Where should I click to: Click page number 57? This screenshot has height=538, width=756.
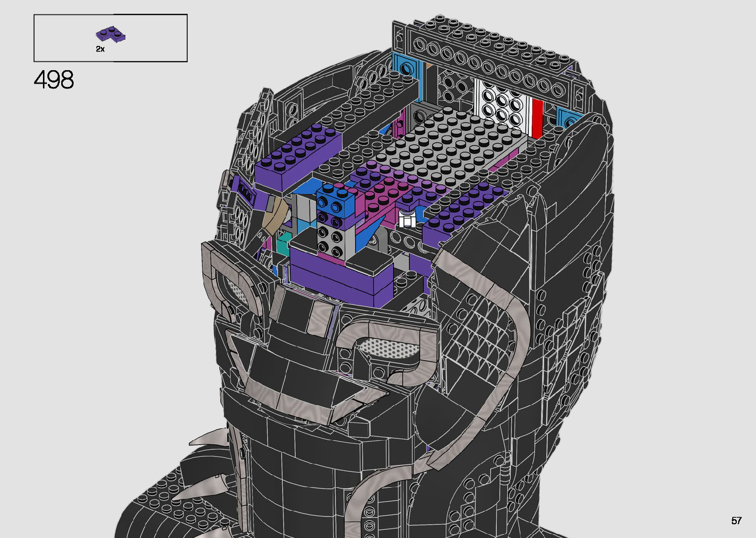[736, 521]
